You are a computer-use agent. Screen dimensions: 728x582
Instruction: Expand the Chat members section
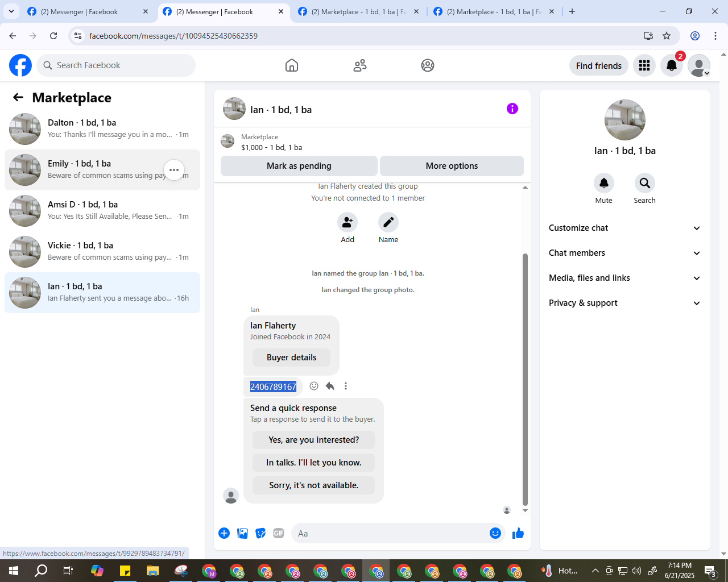(x=624, y=253)
